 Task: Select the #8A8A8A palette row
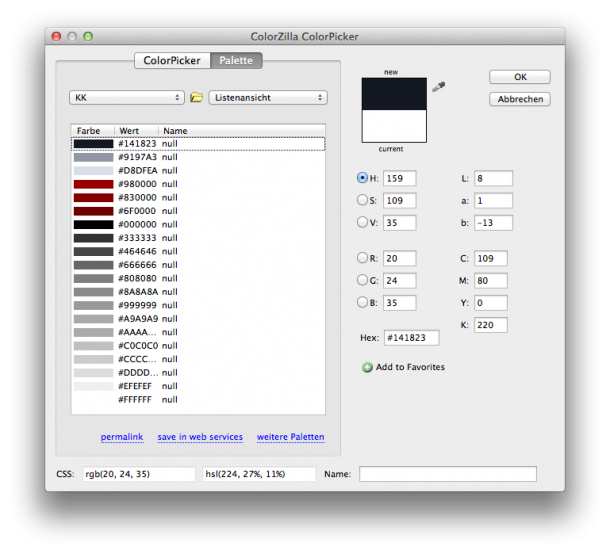click(198, 292)
